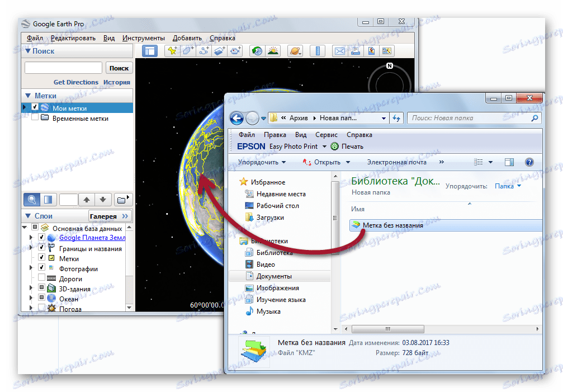The image size is (563, 392).
Task: Toggle the Основная база данных checkbox
Action: (x=35, y=227)
